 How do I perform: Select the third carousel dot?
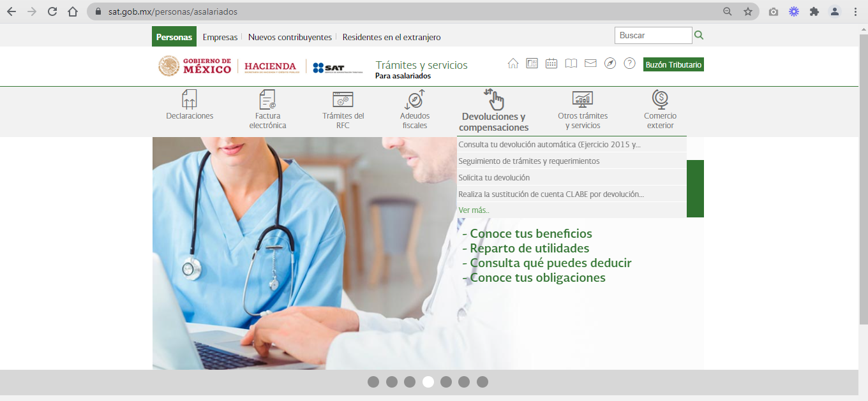coord(410,382)
